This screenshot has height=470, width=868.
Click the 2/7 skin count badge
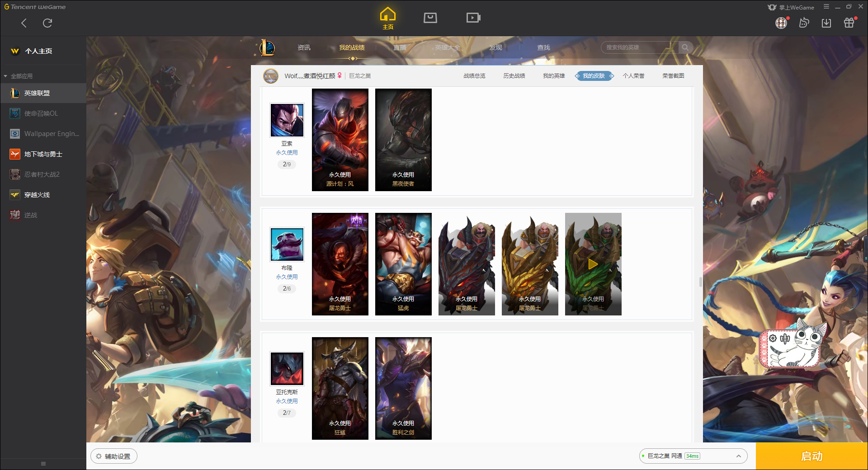[x=287, y=413]
